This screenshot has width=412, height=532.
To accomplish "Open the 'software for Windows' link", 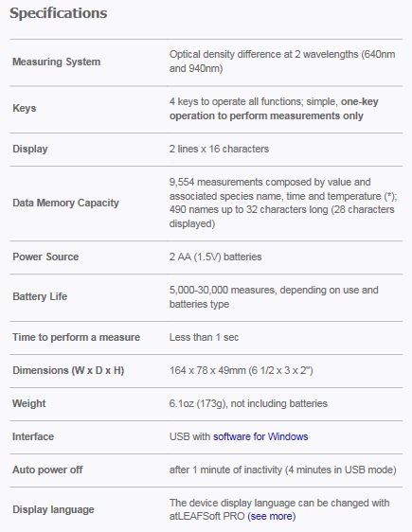I will [x=260, y=436].
